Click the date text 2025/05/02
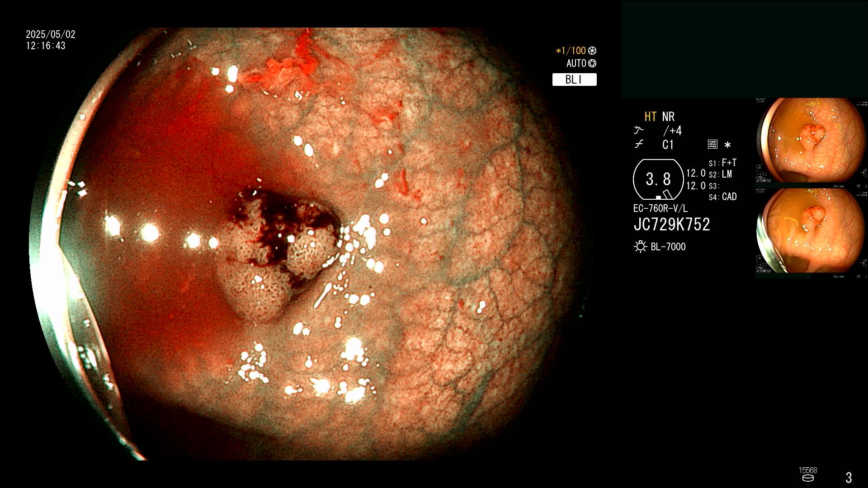Screen dimensions: 868x488 (x=51, y=34)
